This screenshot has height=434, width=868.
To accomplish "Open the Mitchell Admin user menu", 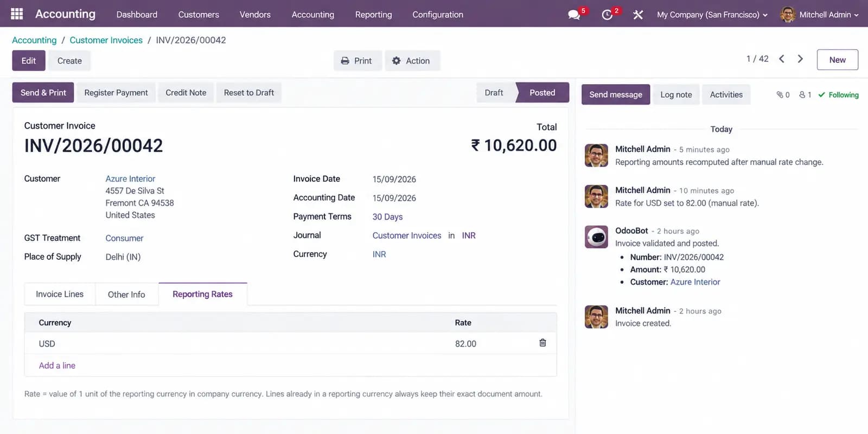I will (819, 15).
